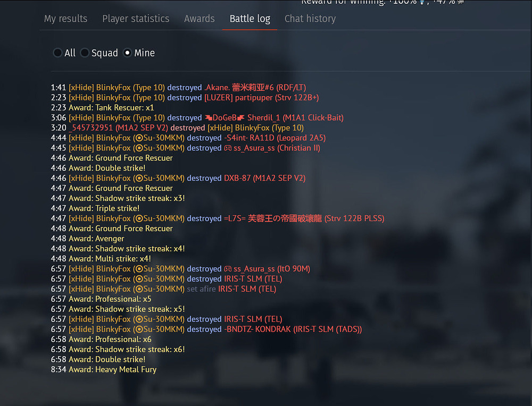Select the Battle log tab
This screenshot has height=406, width=532.
(x=250, y=19)
